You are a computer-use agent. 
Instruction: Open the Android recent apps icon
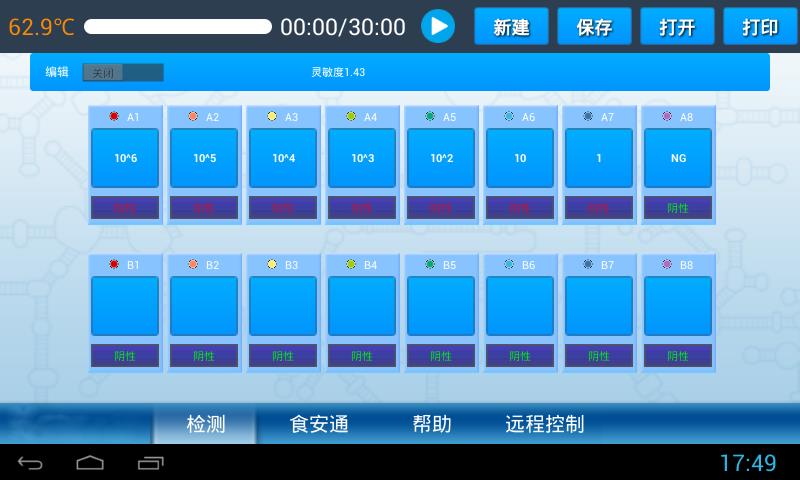151,462
